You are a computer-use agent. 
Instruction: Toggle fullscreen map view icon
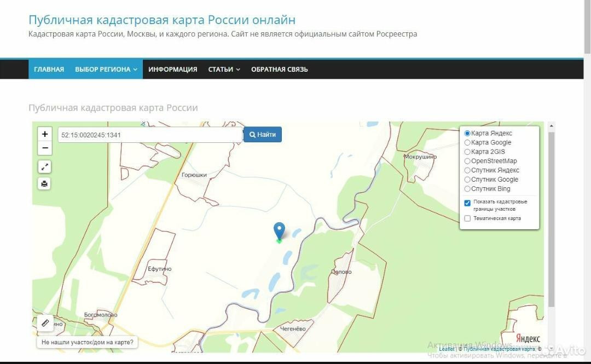tap(45, 167)
